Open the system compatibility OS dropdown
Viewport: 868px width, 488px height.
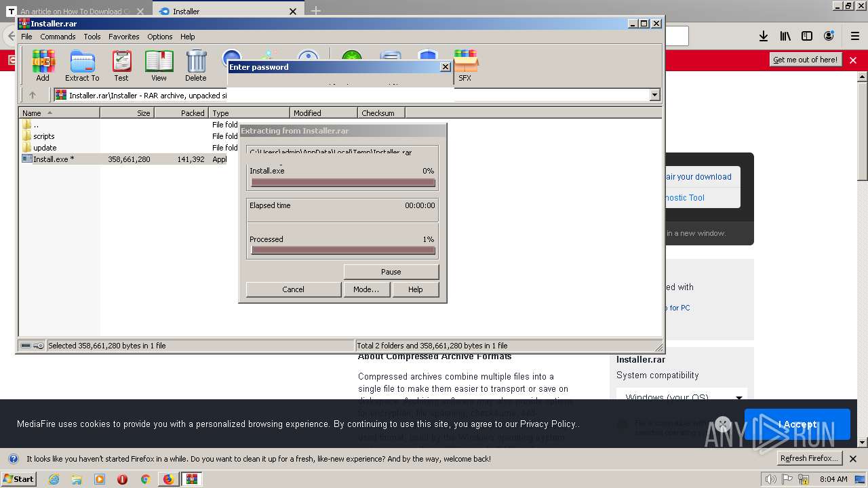point(684,397)
